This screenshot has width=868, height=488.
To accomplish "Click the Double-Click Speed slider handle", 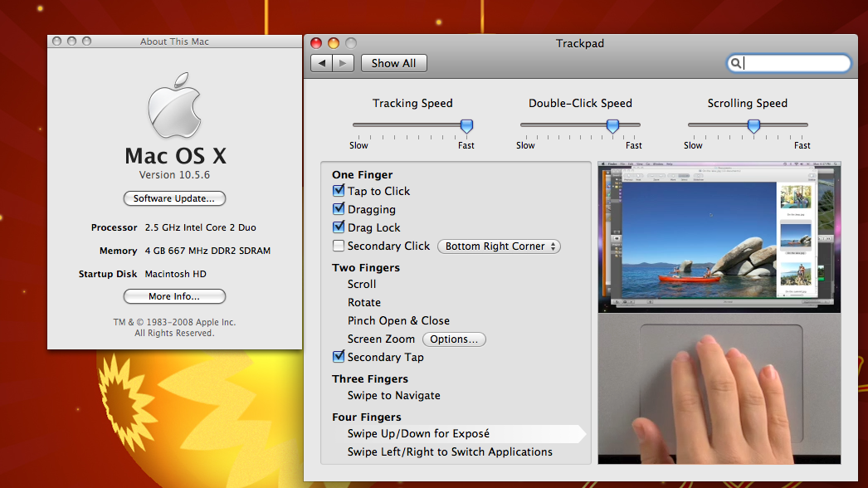I will coord(612,126).
